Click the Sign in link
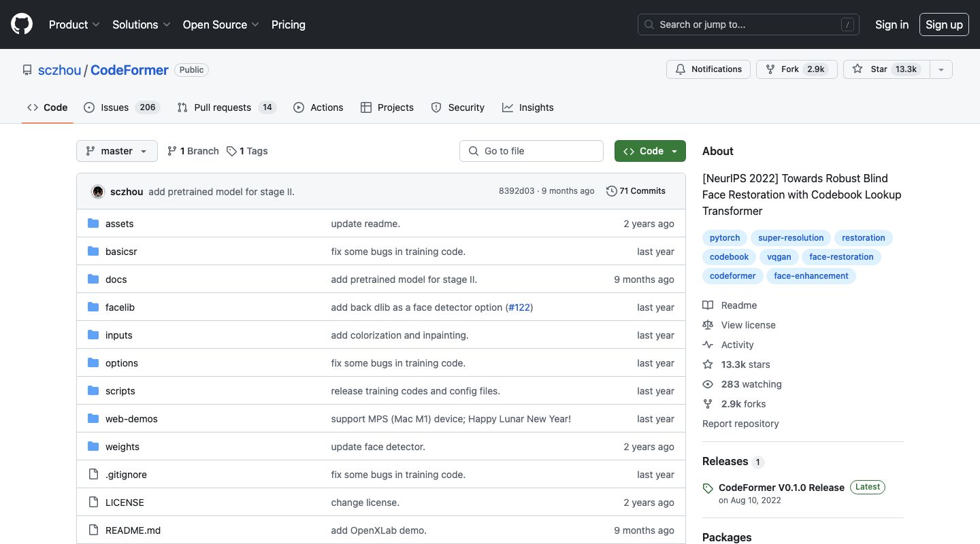 click(x=892, y=24)
